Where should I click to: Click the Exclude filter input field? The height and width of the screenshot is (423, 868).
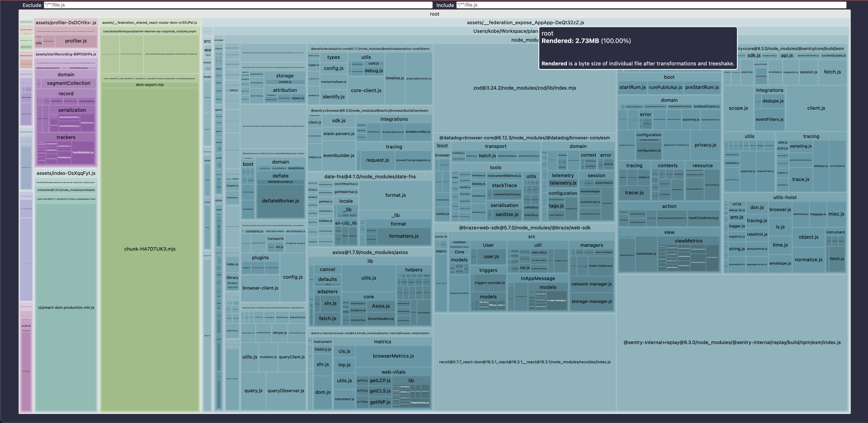[238, 5]
